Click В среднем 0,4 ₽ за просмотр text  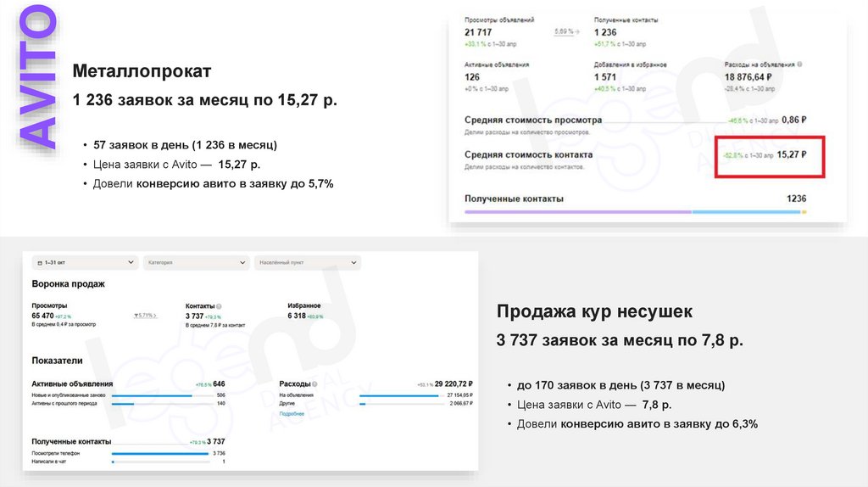pyautogui.click(x=64, y=324)
